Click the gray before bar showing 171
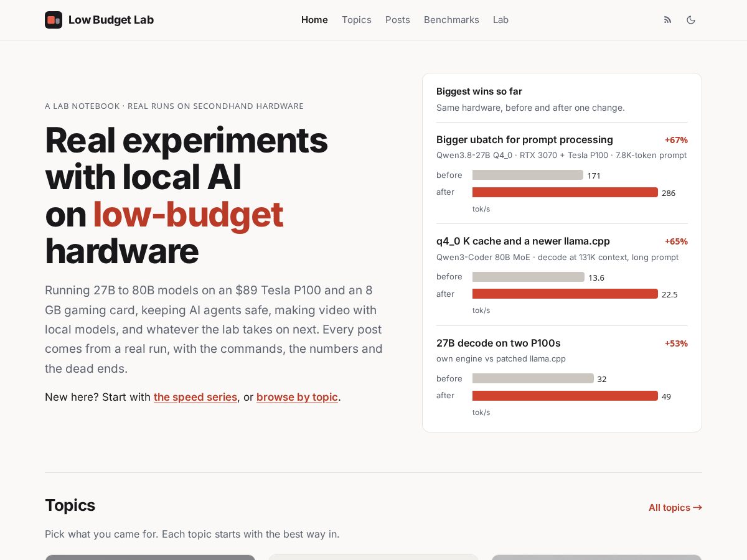This screenshot has width=747, height=560. (x=528, y=175)
